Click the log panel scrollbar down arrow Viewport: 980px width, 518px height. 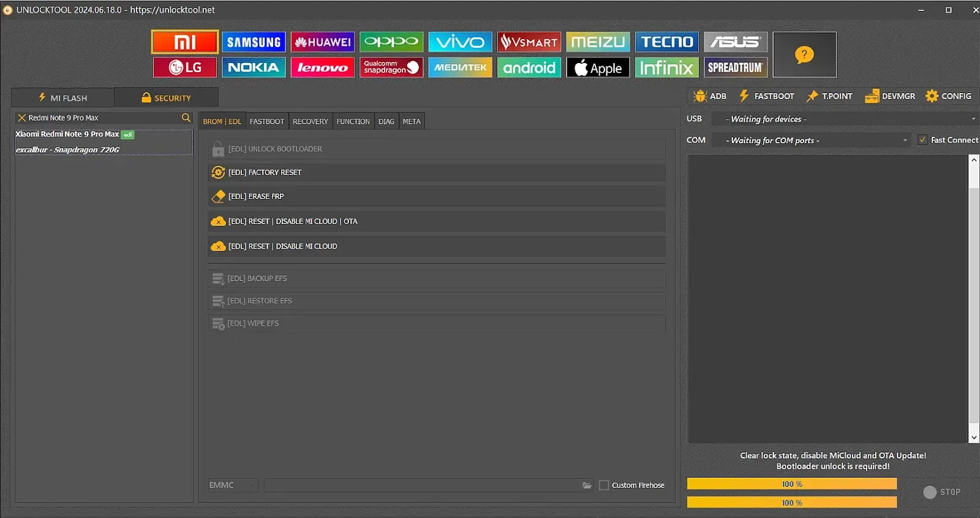(x=974, y=437)
